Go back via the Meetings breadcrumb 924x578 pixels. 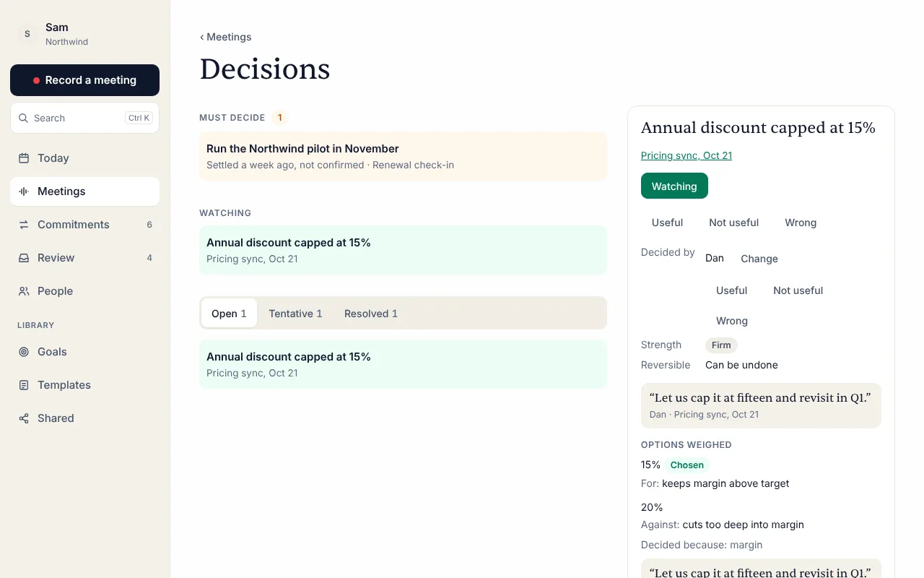[226, 37]
